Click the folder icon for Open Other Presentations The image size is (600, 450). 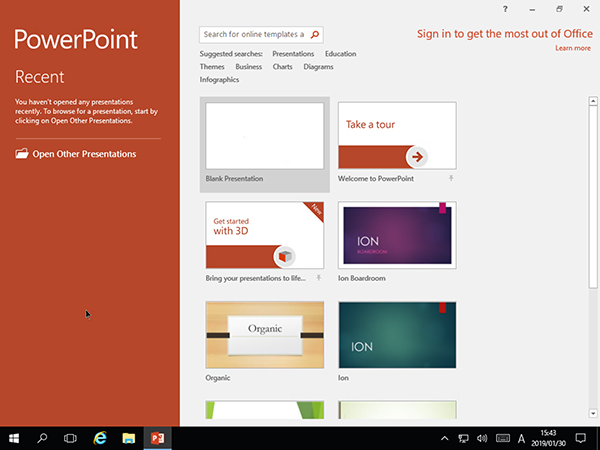pyautogui.click(x=22, y=154)
